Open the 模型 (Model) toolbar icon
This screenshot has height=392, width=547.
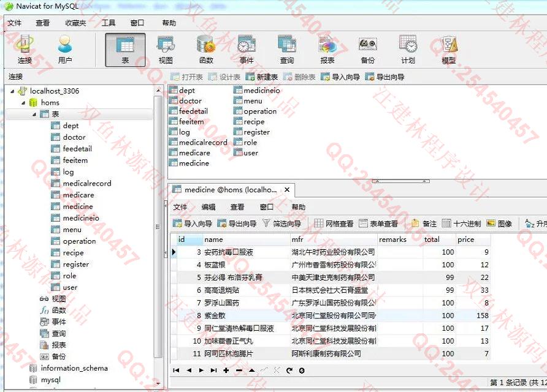coord(449,50)
